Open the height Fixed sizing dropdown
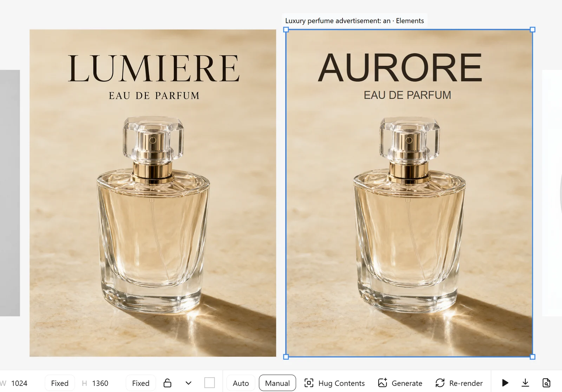The height and width of the screenshot is (392, 562). click(x=141, y=383)
